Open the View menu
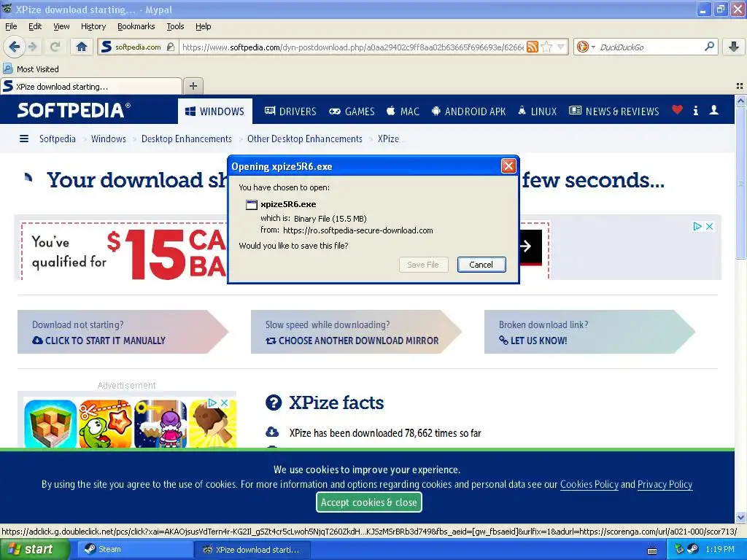This screenshot has height=560, width=747. (x=61, y=26)
